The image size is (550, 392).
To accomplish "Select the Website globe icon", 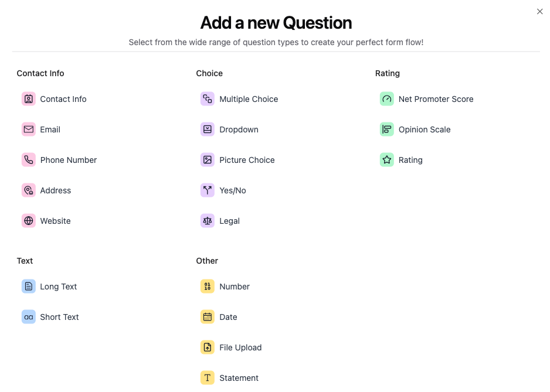I will 28,221.
